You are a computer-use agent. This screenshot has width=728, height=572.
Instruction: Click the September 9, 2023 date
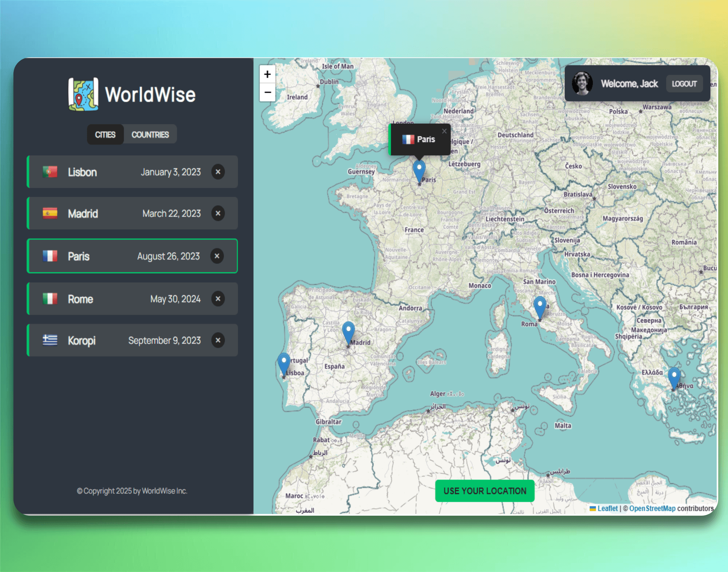164,341
